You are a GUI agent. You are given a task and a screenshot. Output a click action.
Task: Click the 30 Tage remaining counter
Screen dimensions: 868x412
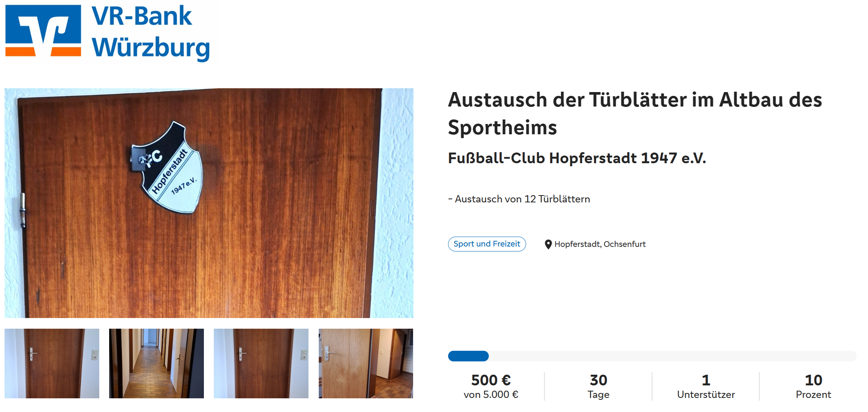click(598, 387)
